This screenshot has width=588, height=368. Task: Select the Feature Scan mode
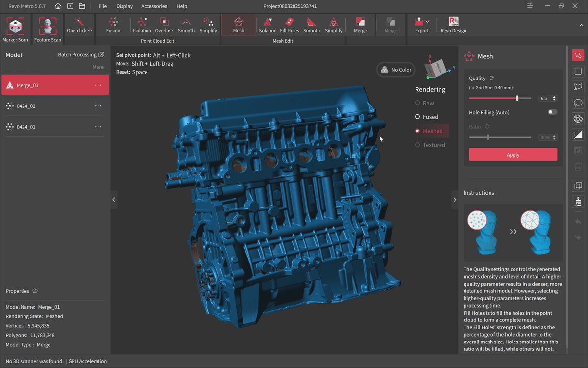[x=48, y=27]
